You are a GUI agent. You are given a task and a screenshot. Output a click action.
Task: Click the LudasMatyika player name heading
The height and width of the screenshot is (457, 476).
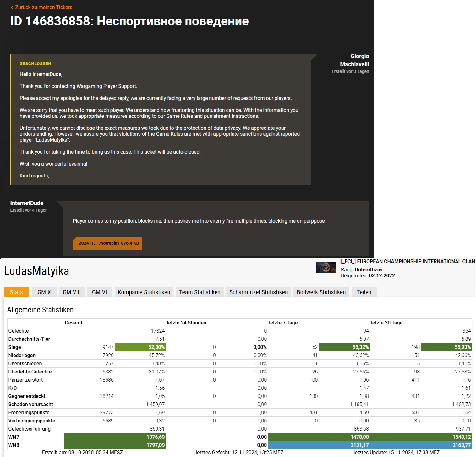[x=36, y=271]
